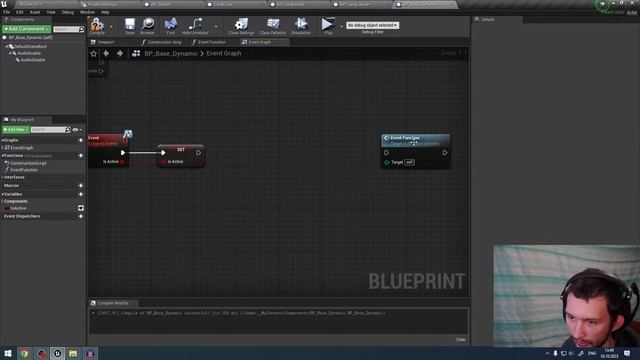
Task: Add a new event dispatcher with plus
Action: tap(80, 216)
